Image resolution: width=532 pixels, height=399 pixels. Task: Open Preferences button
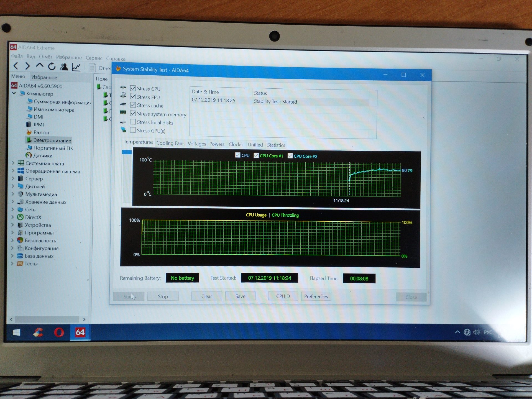[x=316, y=296]
